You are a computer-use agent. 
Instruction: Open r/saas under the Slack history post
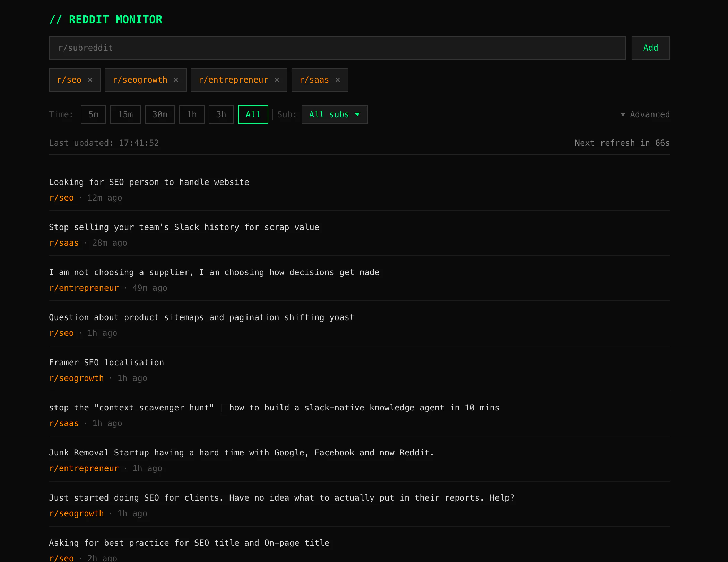tap(64, 243)
